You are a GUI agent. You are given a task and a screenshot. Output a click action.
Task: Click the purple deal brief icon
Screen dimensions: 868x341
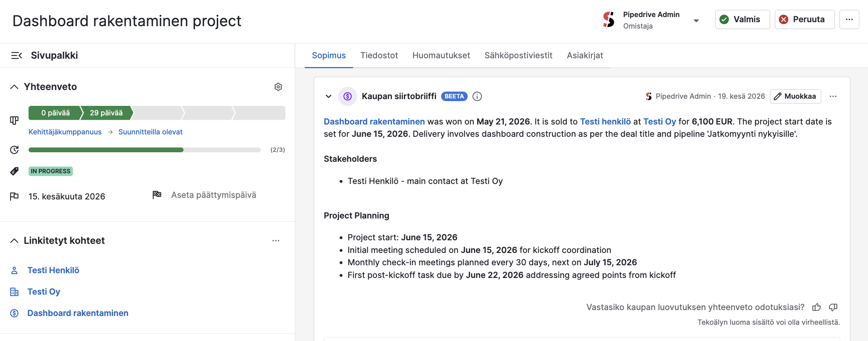pyautogui.click(x=348, y=96)
